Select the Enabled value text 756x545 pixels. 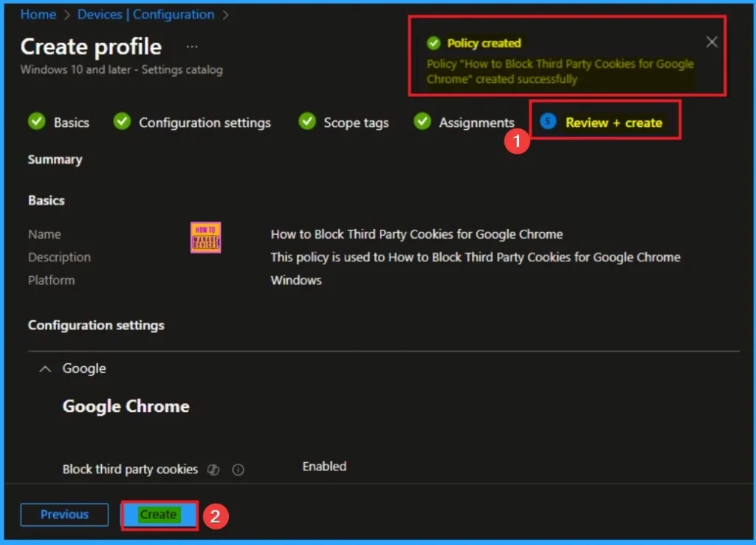coord(324,467)
